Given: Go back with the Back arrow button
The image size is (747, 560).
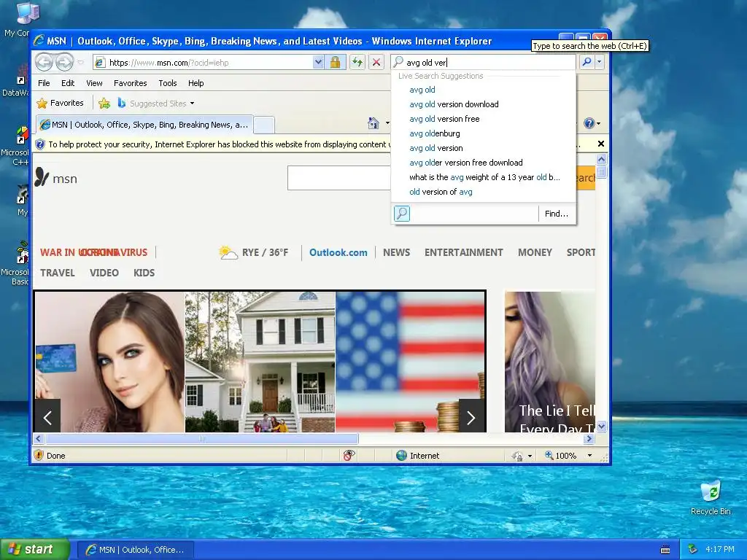Looking at the screenshot, I should point(44,62).
